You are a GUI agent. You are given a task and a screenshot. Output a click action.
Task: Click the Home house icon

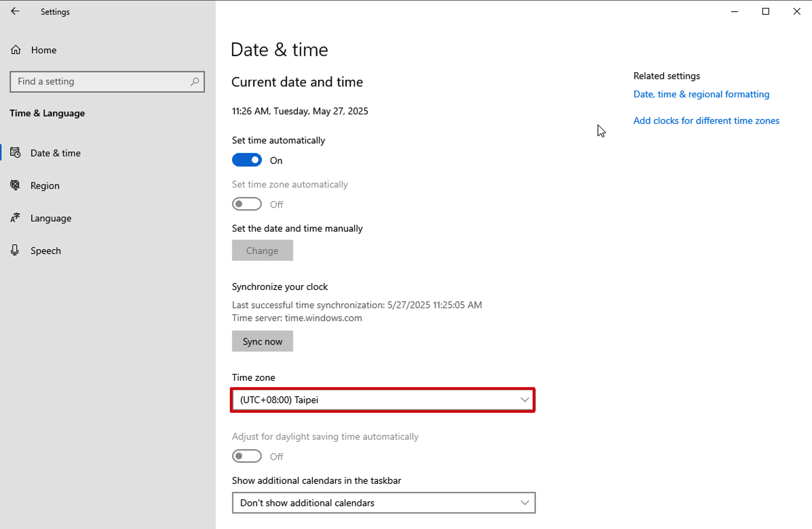pyautogui.click(x=16, y=50)
